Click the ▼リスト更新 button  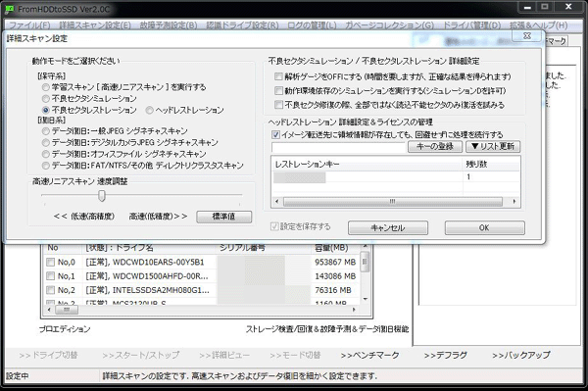point(493,146)
